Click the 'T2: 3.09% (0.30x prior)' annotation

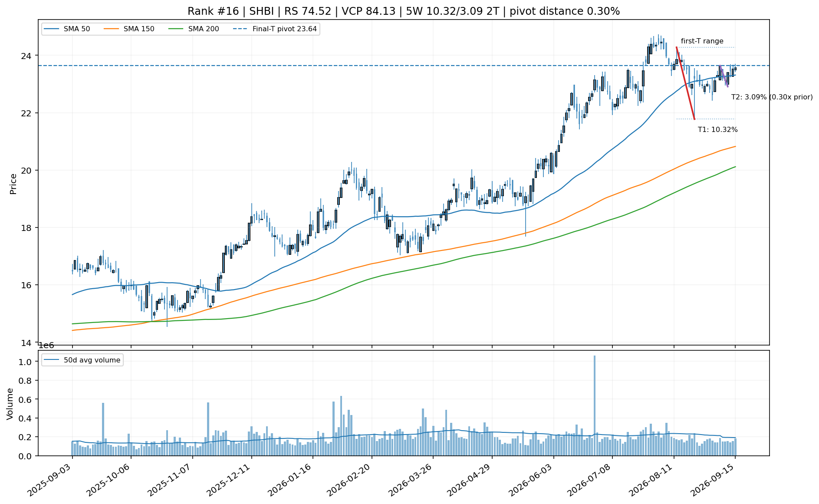(x=772, y=97)
